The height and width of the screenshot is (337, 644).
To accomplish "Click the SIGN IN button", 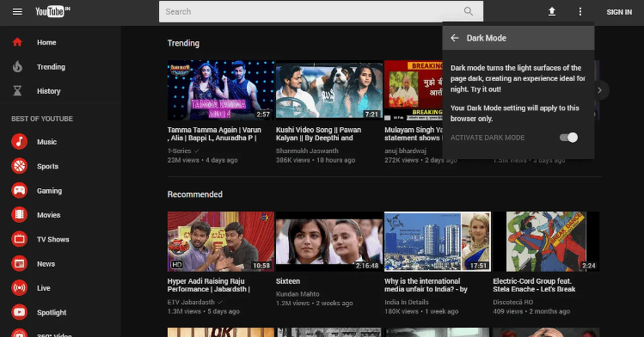I will point(619,12).
